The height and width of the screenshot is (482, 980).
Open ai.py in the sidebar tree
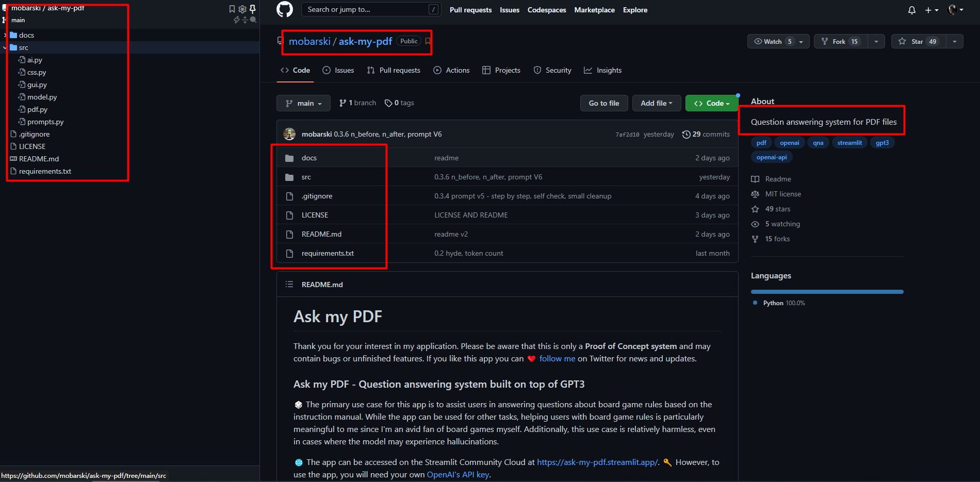[35, 60]
